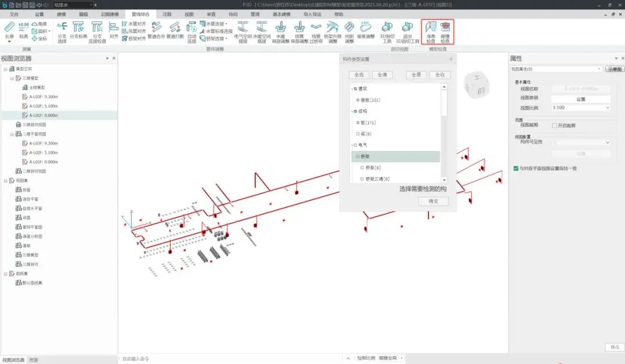625x364 pixels.
Task: Collapse the 二维平面视图 tree node
Action: (12, 134)
